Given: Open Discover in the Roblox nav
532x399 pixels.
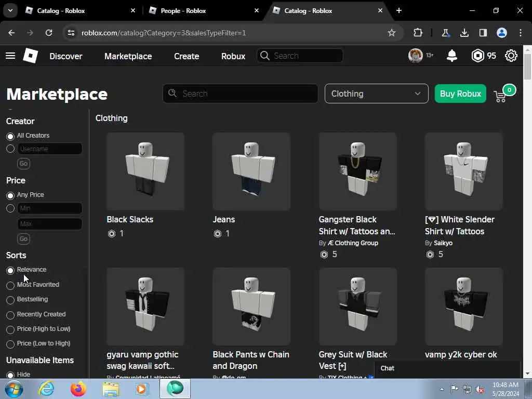Looking at the screenshot, I should pos(66,56).
